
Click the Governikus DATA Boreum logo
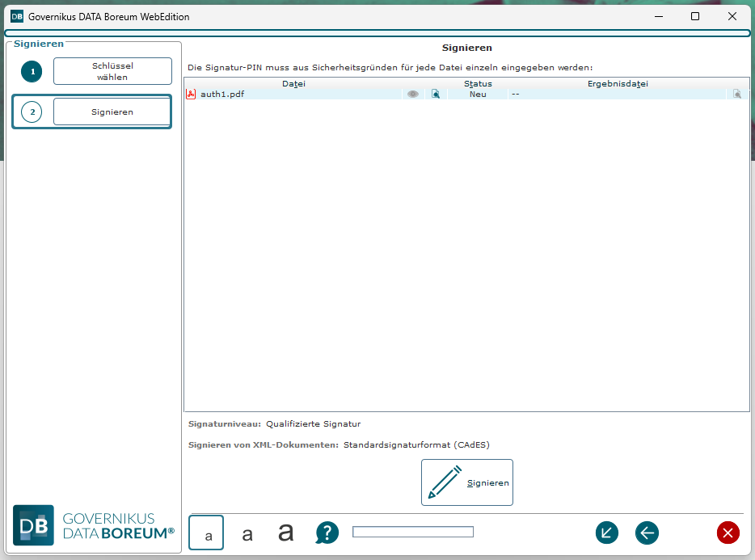(94, 525)
